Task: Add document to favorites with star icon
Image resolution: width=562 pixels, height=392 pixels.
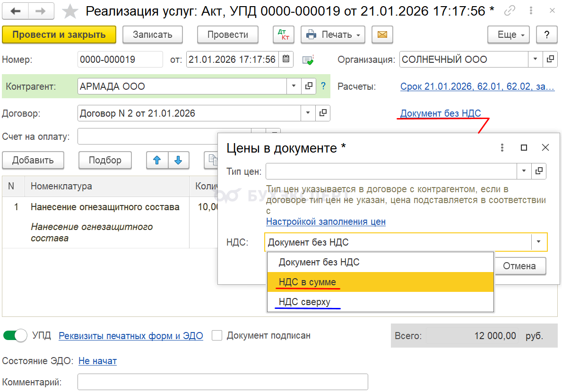Action: pyautogui.click(x=70, y=11)
